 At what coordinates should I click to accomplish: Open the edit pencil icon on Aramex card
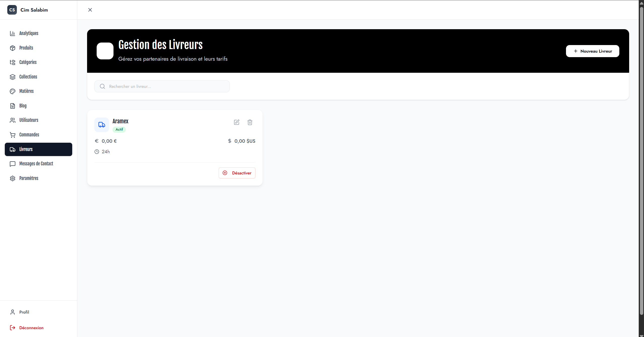pyautogui.click(x=236, y=122)
